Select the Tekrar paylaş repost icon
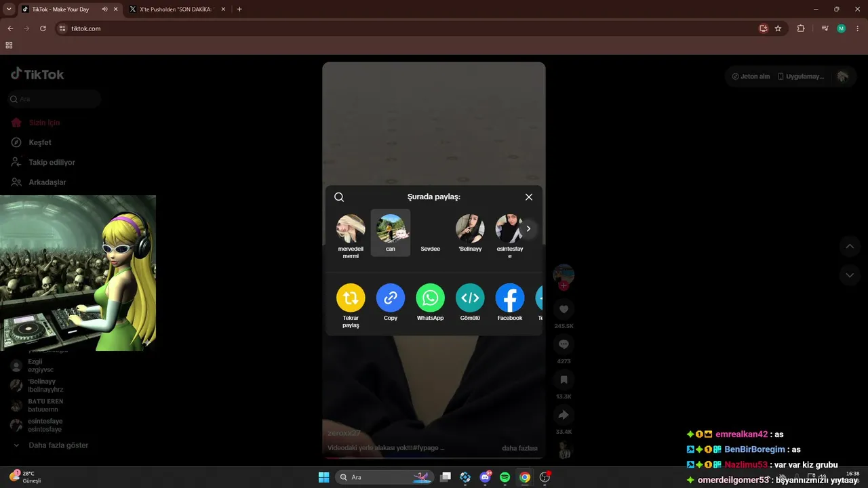This screenshot has width=868, height=488. point(351,298)
